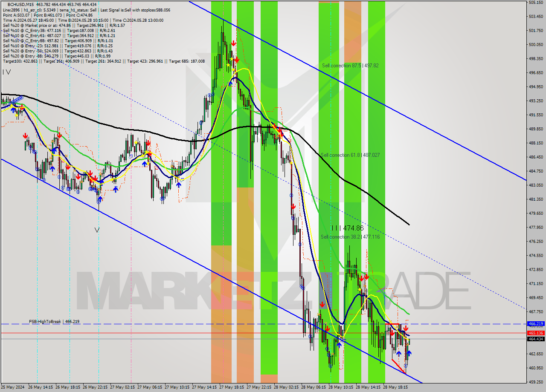Click the '26 May 18:15' time label
Viewport: 546px width, 392px height.
pyautogui.click(x=67, y=387)
